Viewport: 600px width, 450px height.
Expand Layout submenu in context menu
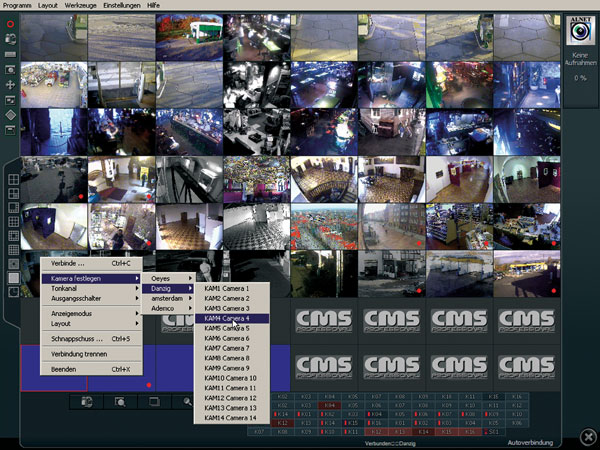91,323
